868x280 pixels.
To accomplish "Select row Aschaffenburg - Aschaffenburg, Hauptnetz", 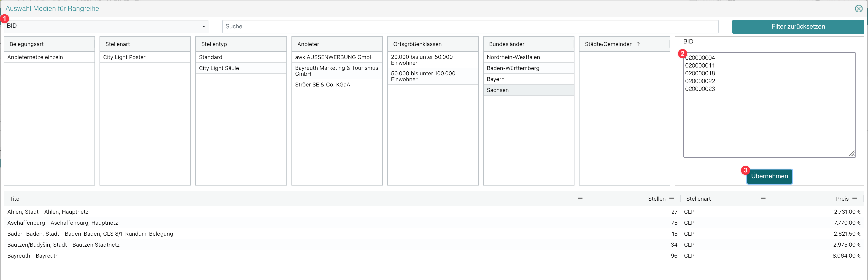I will click(434, 223).
